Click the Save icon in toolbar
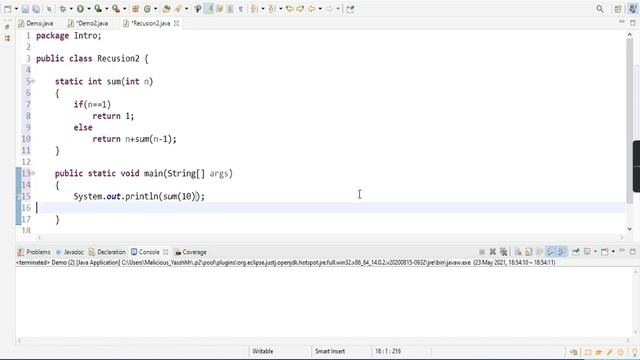 (25, 9)
